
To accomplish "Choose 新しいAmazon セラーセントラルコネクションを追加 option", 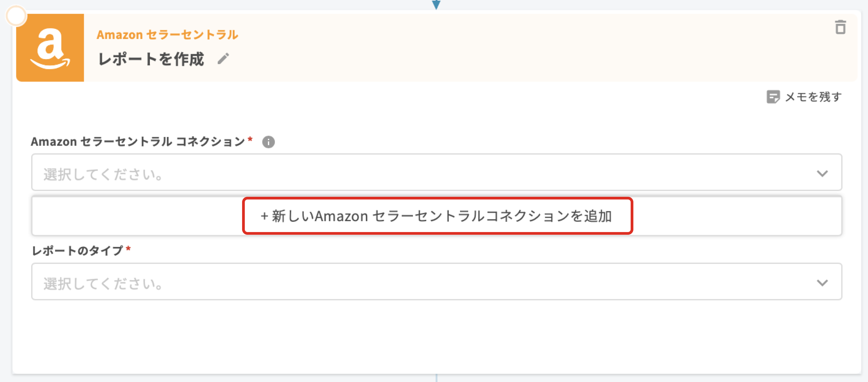I will (437, 216).
